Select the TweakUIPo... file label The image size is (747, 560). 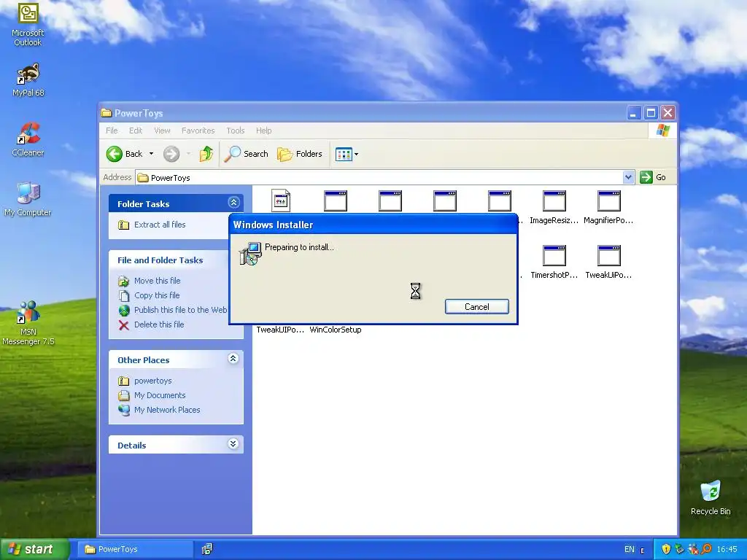click(x=280, y=330)
